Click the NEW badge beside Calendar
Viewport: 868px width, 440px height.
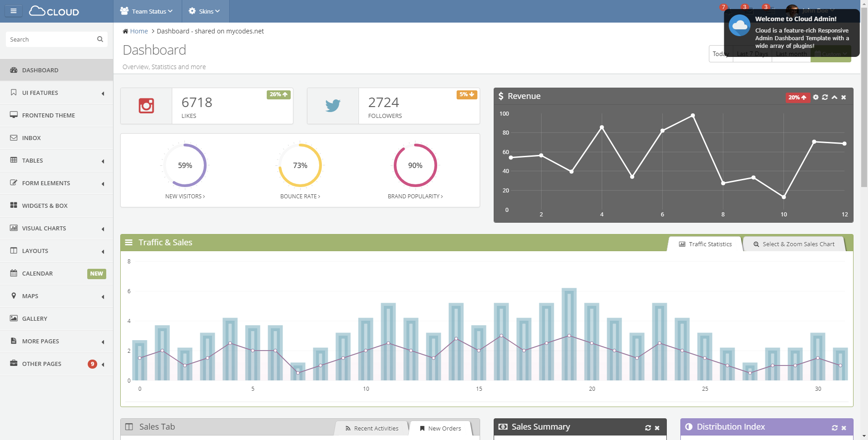pos(96,274)
